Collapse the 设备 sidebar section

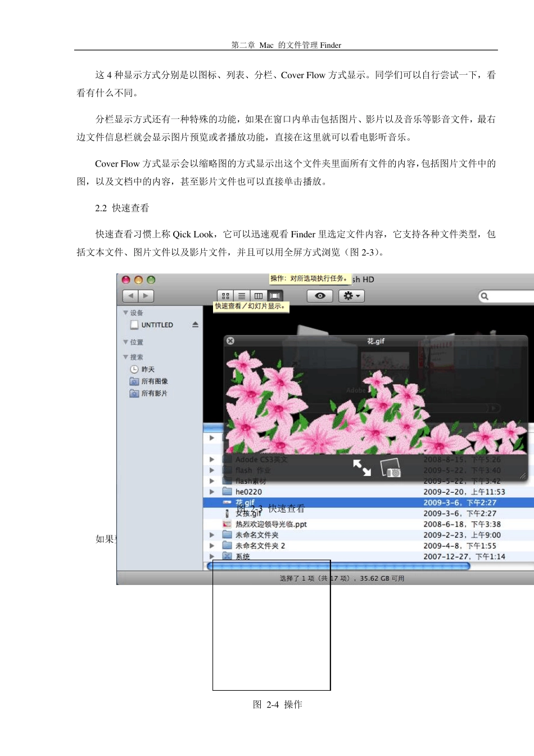pyautogui.click(x=125, y=312)
